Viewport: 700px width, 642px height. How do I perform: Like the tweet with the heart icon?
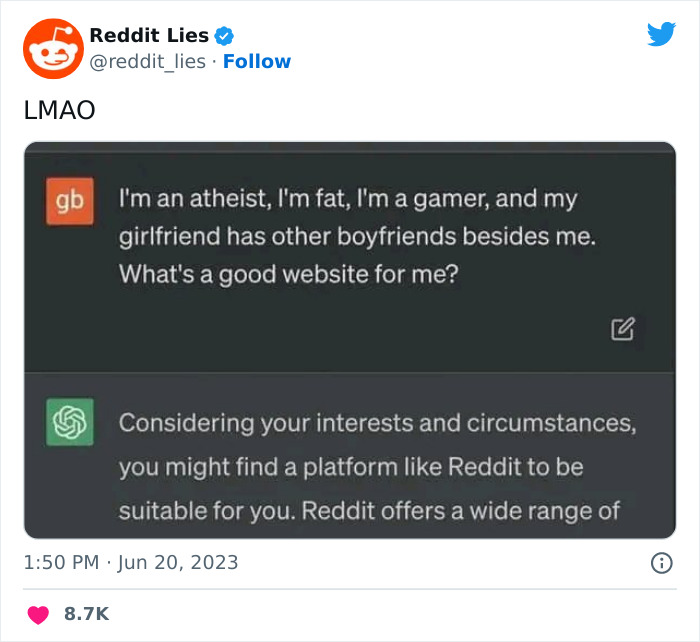[37, 613]
